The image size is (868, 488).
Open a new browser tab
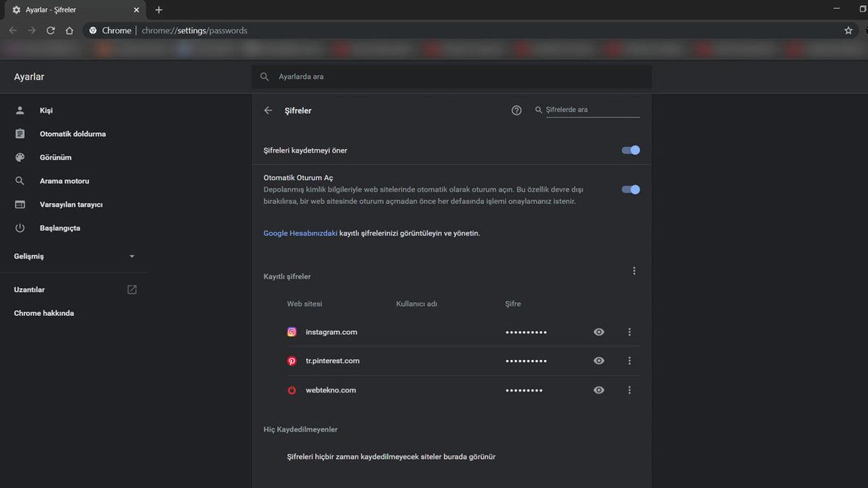pyautogui.click(x=158, y=9)
